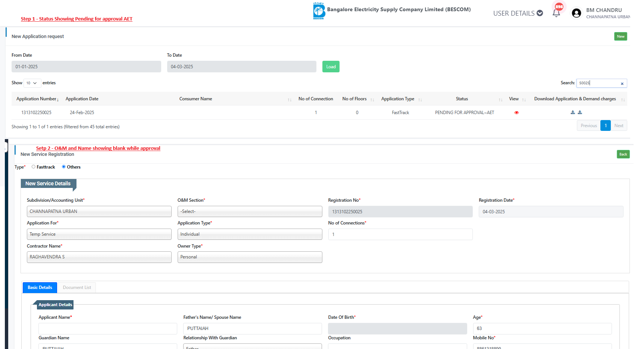
Task: Open the Application Type dropdown showing Individual
Action: pos(250,234)
